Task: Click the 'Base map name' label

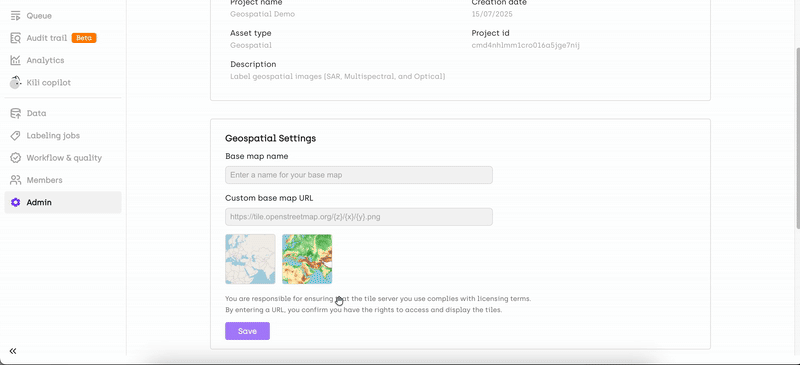Action: [x=257, y=156]
